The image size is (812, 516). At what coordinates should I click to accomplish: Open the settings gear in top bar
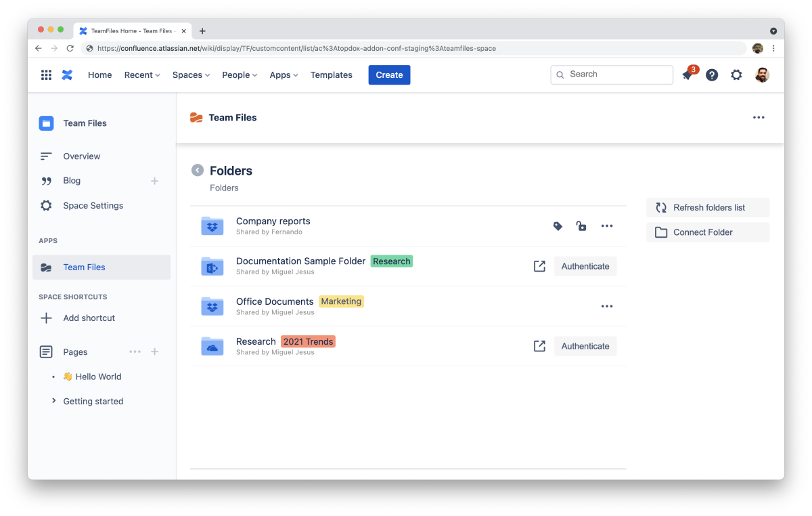point(736,75)
